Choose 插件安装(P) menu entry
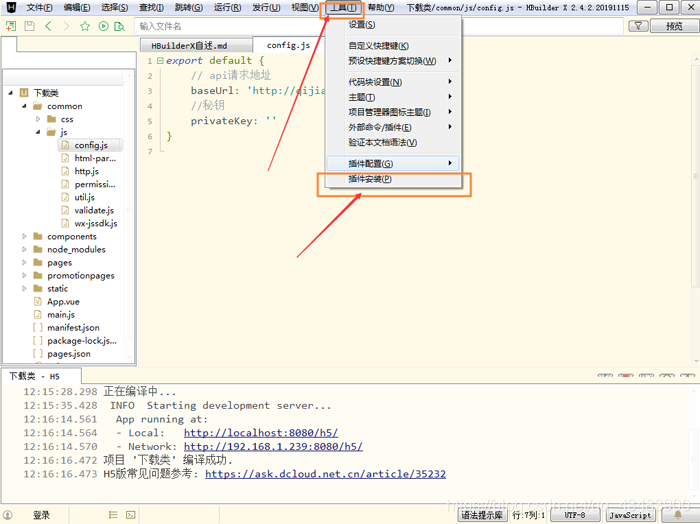700x524 pixels. [x=393, y=179]
